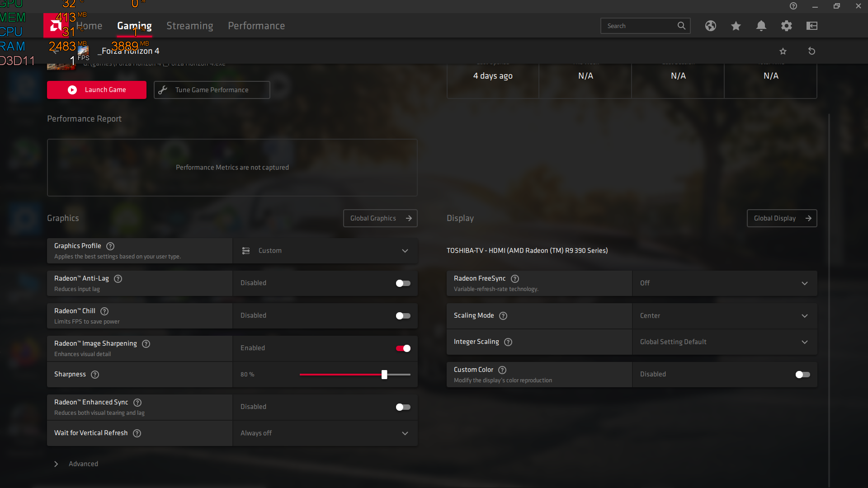Click the help question mark icon in title bar
This screenshot has width=868, height=488.
pos(793,6)
